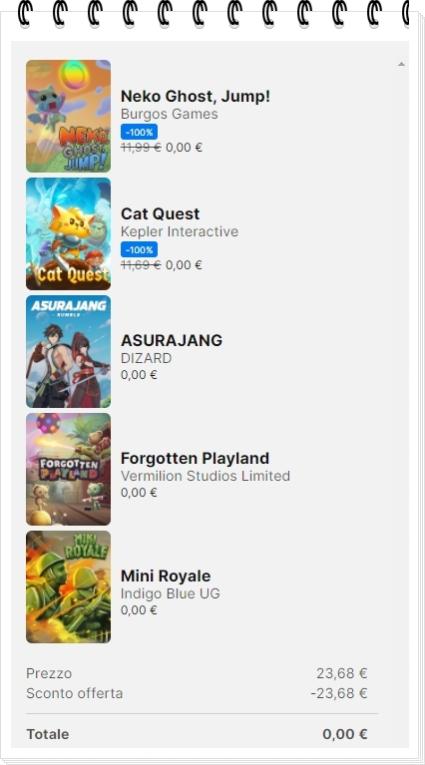Click the Indigo Blue UG publisher name

[x=170, y=593]
